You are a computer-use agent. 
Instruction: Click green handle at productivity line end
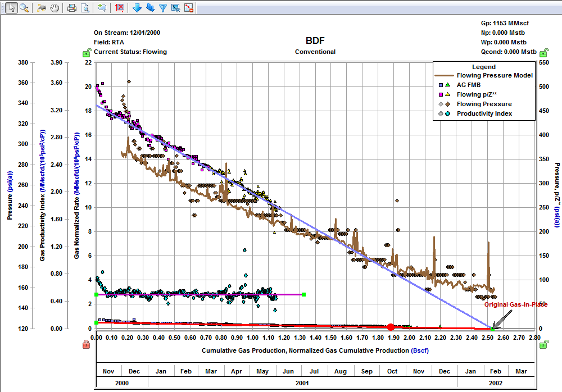click(303, 294)
